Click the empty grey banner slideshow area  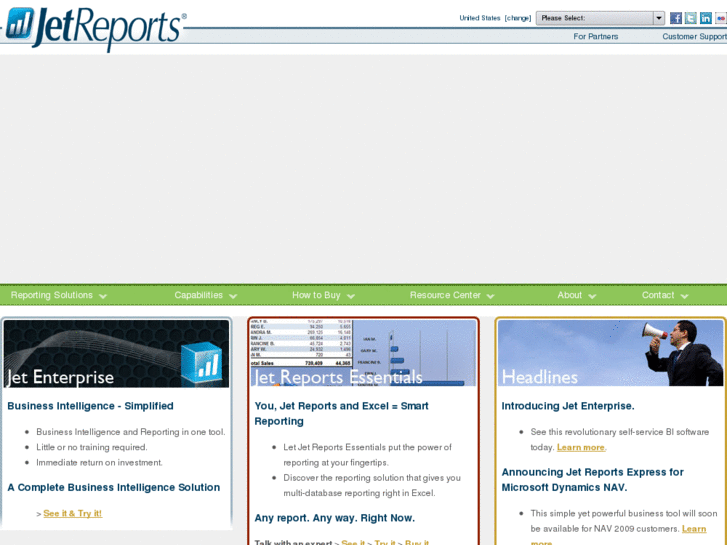coord(364,169)
